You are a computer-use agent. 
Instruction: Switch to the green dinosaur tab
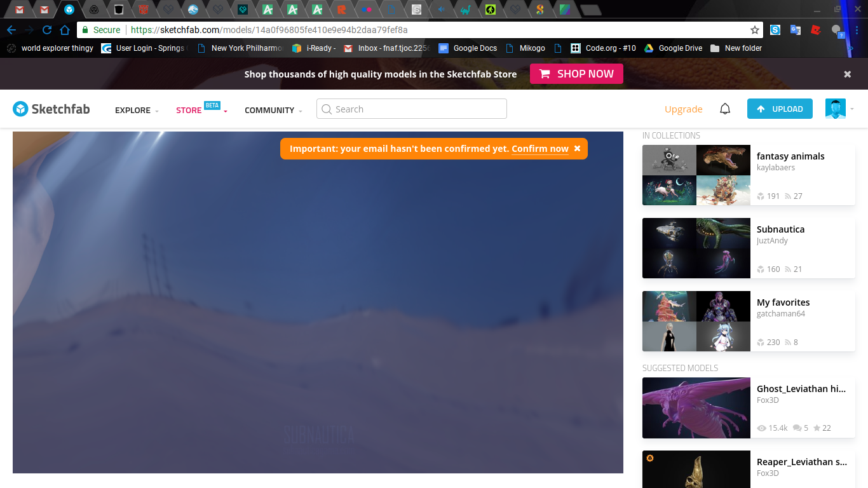pos(466,10)
